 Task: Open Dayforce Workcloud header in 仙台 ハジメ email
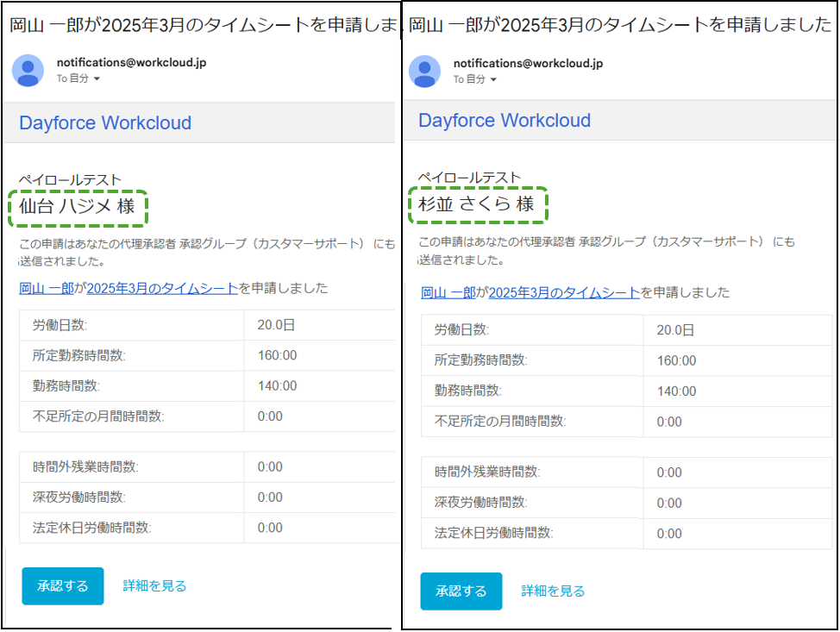tap(105, 123)
